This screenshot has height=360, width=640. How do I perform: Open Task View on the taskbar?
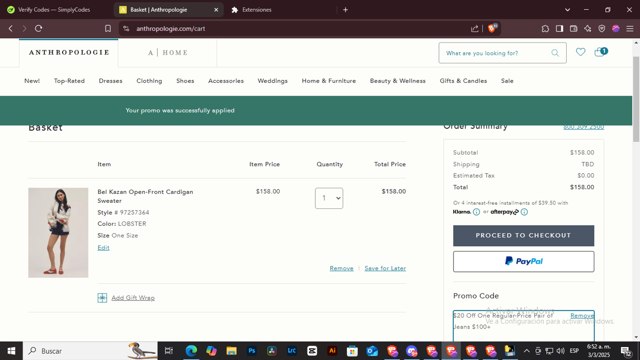pos(169,351)
